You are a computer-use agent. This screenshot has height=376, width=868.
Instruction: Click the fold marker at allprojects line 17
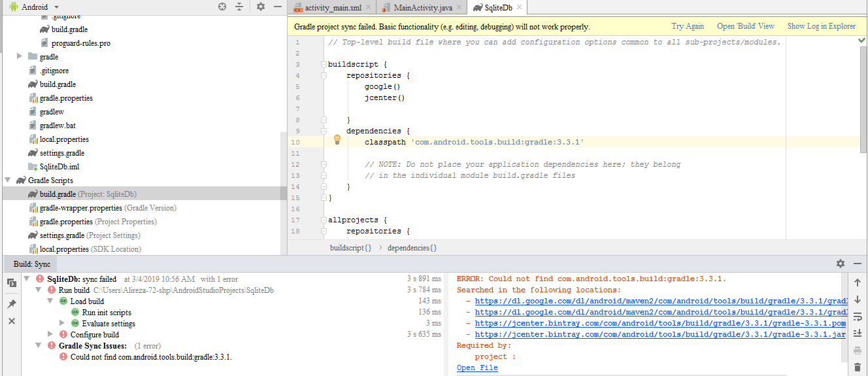tap(323, 220)
